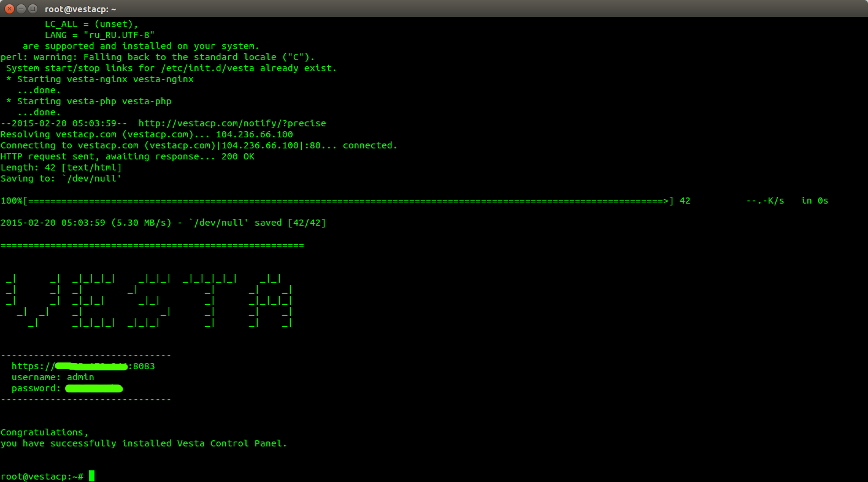The width and height of the screenshot is (868, 482).
Task: Click the https:// panel address on port 8083
Action: tap(83, 366)
